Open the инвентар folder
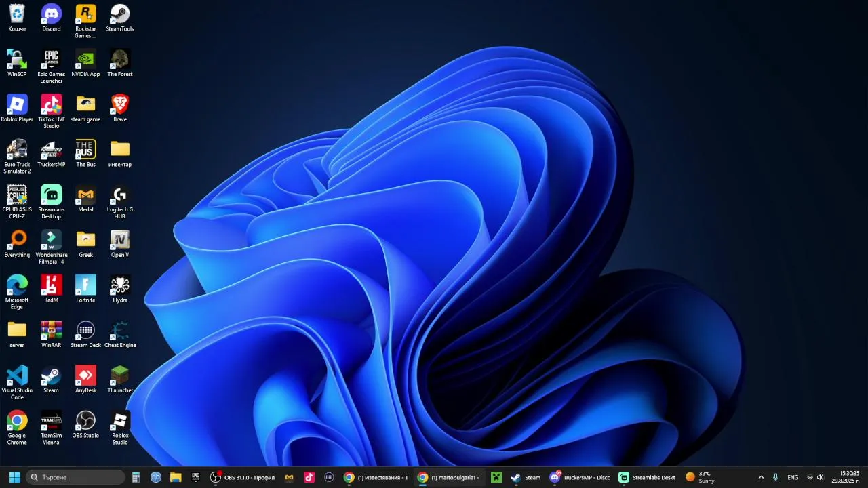 click(x=120, y=154)
